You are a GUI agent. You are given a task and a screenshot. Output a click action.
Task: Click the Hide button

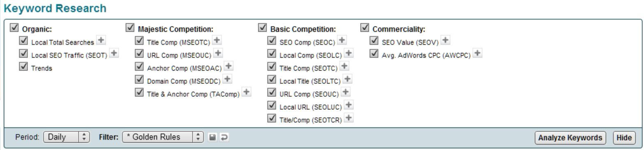[624, 138]
